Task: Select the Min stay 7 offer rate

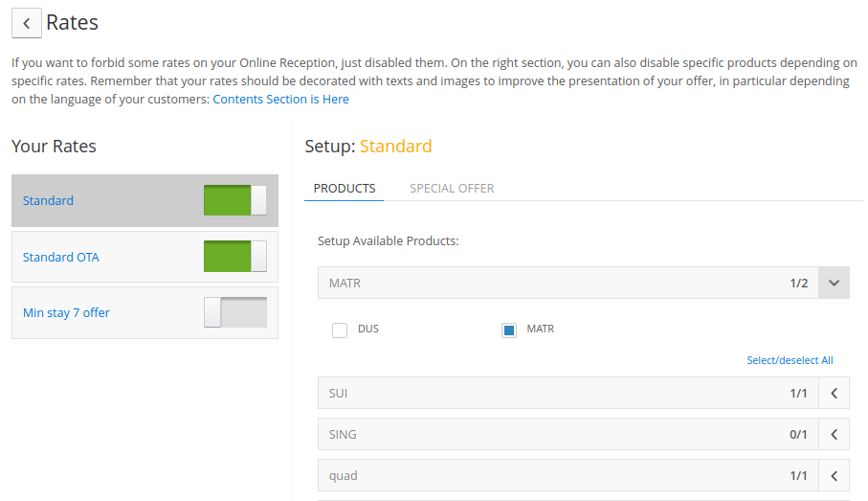Action: (66, 312)
